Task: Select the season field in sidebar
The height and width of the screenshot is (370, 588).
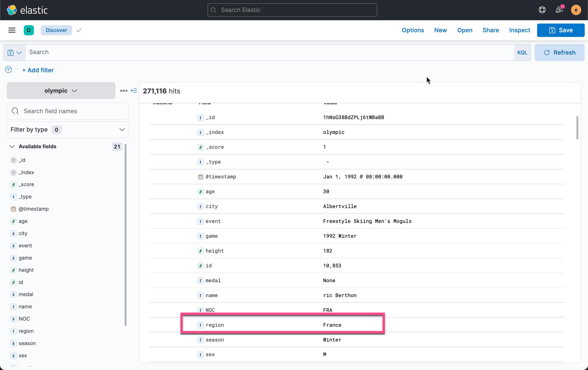Action: [27, 343]
